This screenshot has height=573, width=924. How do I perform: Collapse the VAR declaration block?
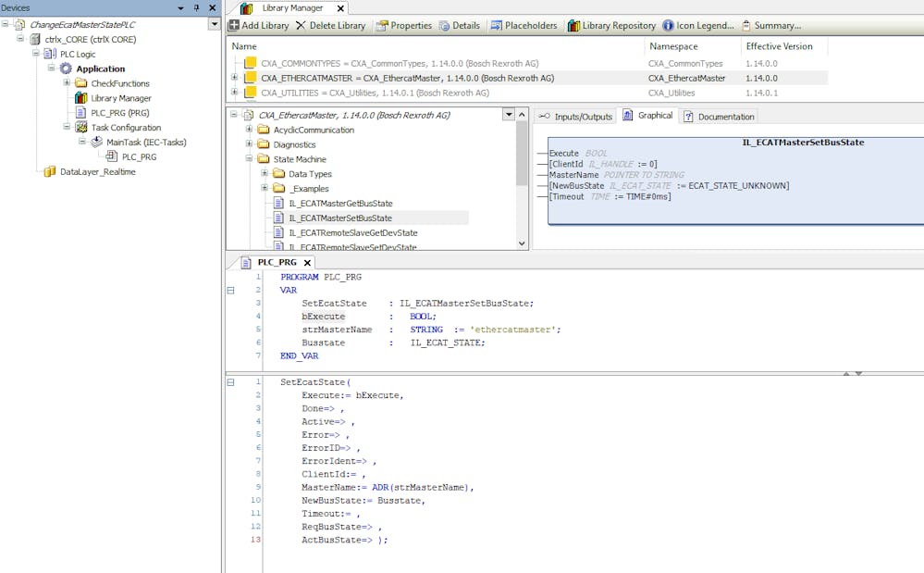230,291
